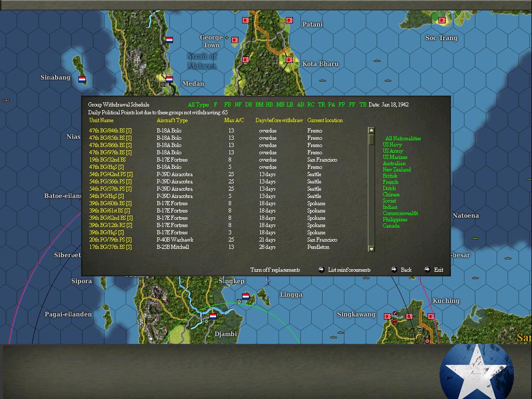Filter groups by US Army
Screen dimensions: 532x399
[393, 151]
